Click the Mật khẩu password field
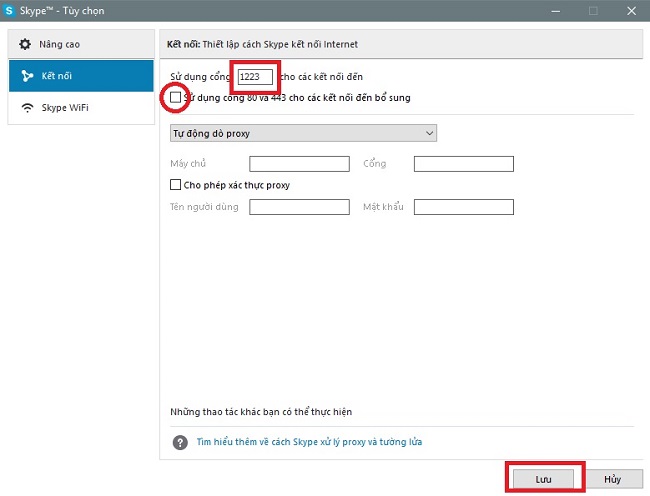Screen dimensions: 650x496 pyautogui.click(x=464, y=207)
